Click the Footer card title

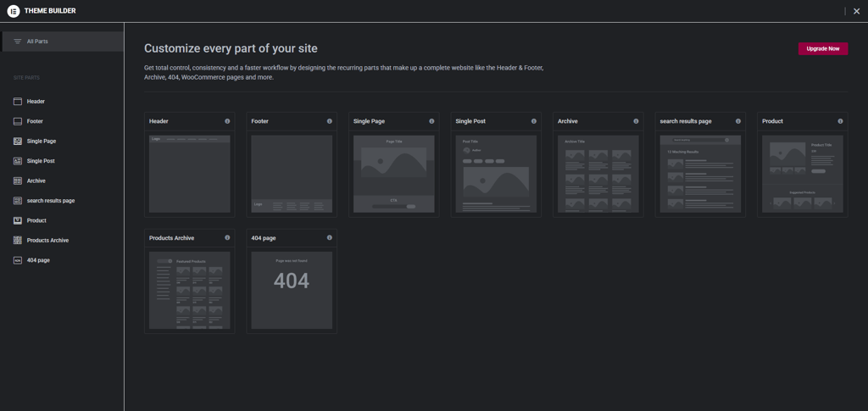tap(259, 121)
